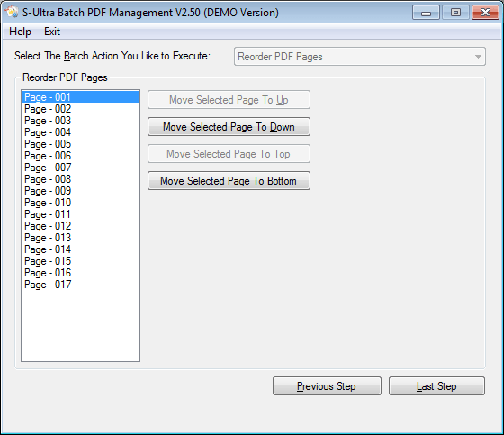Select Page - 005 in the list
Screen dimensions: 504x435
click(80, 144)
